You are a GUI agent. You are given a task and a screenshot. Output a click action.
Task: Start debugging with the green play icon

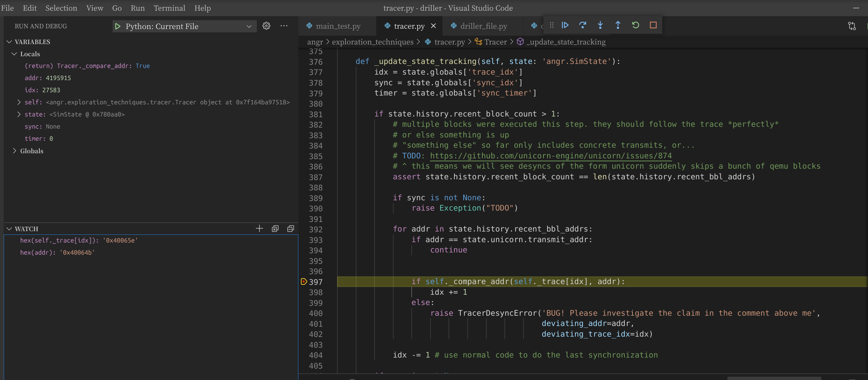pyautogui.click(x=118, y=26)
